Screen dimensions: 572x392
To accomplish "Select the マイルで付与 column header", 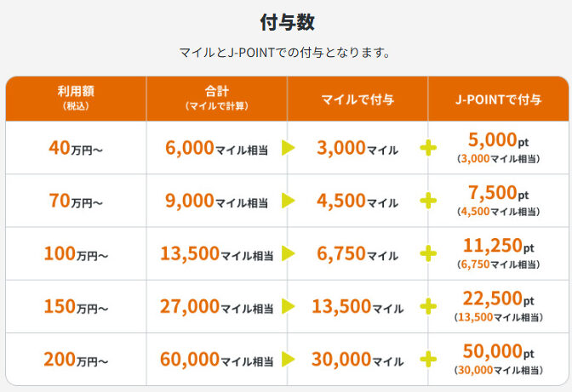I will pos(357,99).
